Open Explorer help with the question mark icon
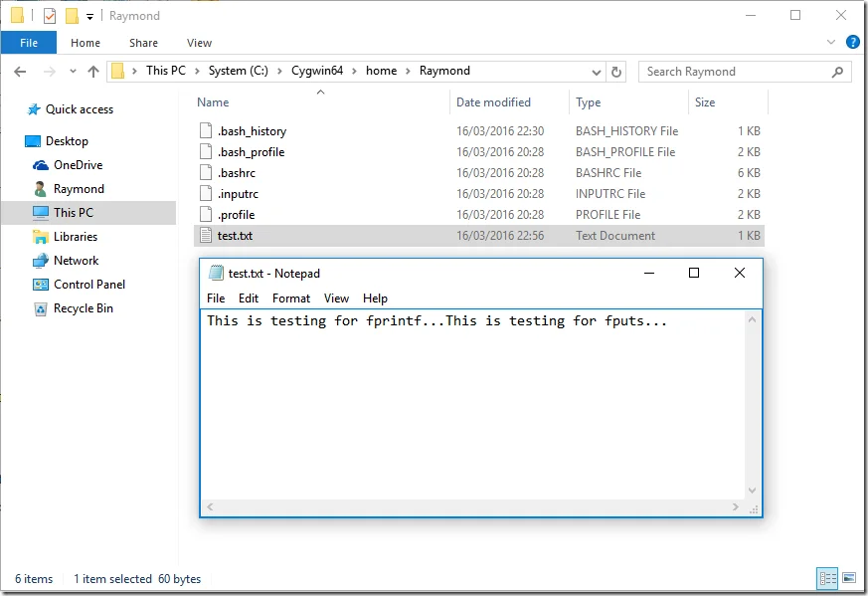The height and width of the screenshot is (596, 868). coord(855,43)
